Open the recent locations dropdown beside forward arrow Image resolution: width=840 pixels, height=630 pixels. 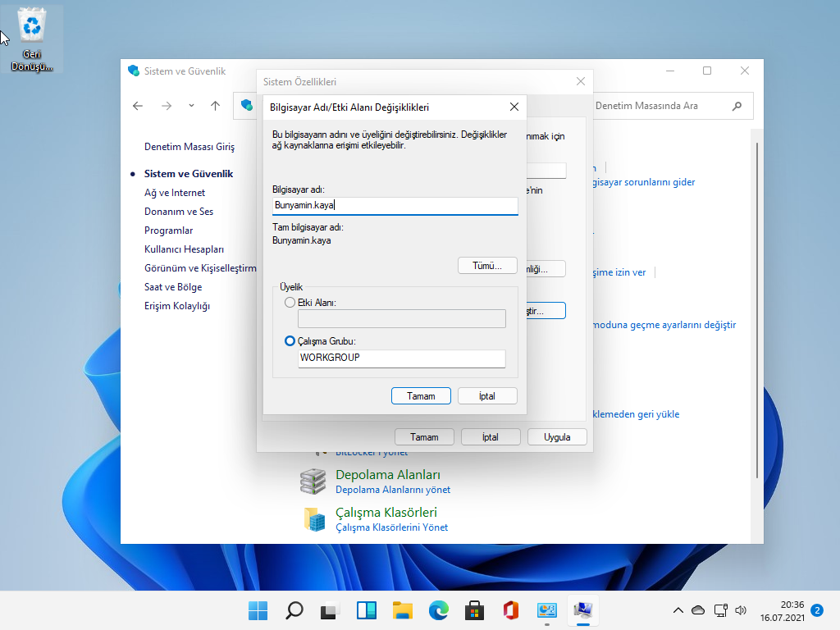(190, 106)
